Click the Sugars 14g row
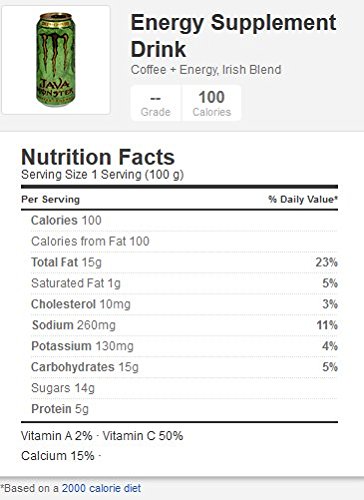The height and width of the screenshot is (500, 364). [184, 388]
